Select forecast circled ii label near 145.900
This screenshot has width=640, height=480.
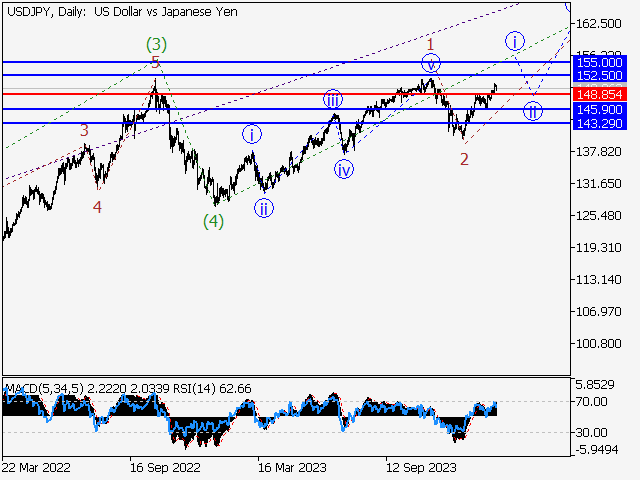pos(533,111)
